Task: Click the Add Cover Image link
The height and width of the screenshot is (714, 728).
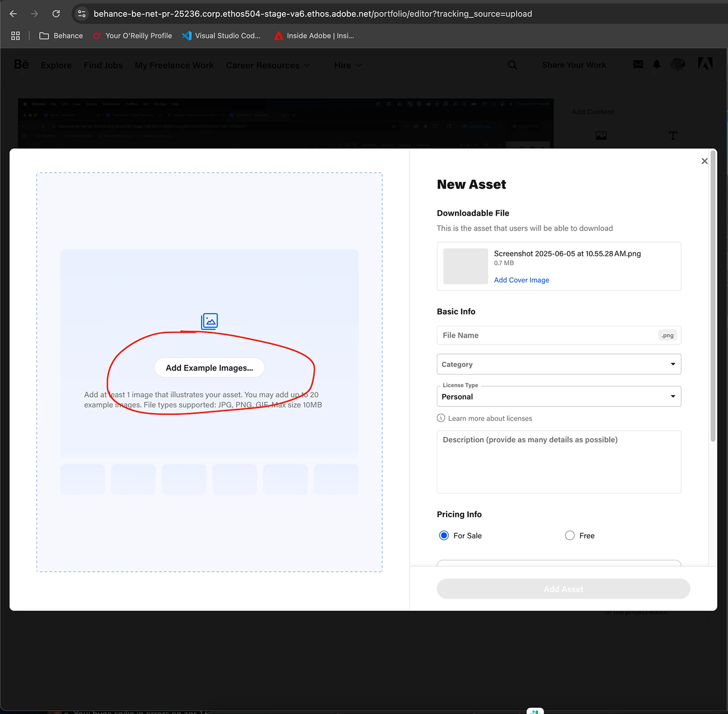Action: click(521, 280)
